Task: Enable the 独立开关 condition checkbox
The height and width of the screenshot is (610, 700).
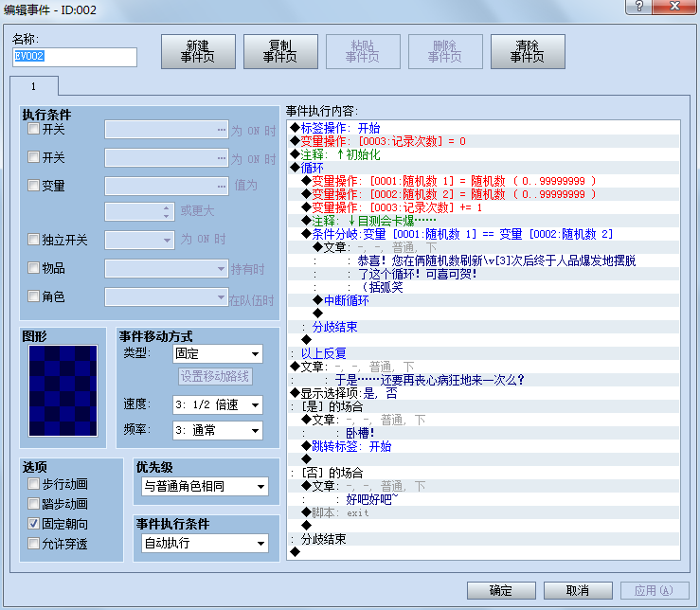Action: click(33, 240)
